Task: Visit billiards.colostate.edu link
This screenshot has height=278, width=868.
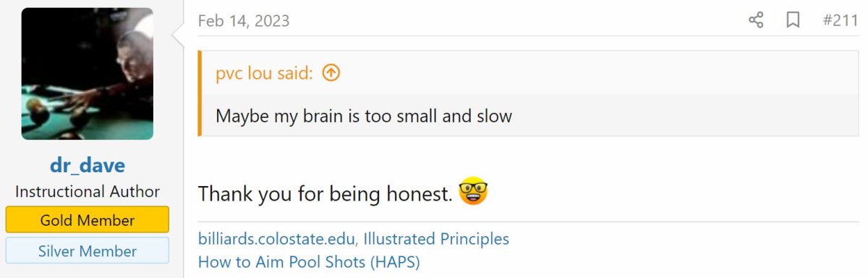Action: pyautogui.click(x=277, y=239)
